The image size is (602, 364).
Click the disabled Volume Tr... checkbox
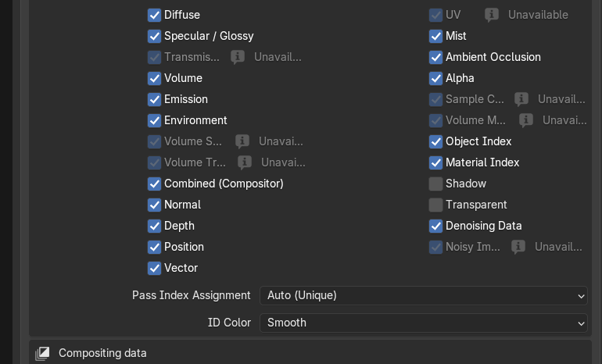[x=154, y=162]
